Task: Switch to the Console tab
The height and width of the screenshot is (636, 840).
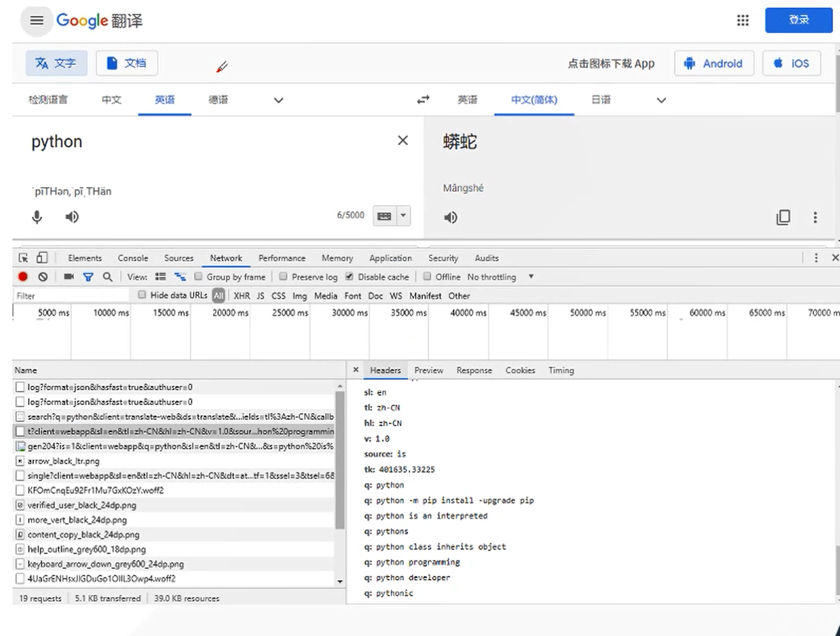Action: pyautogui.click(x=133, y=258)
